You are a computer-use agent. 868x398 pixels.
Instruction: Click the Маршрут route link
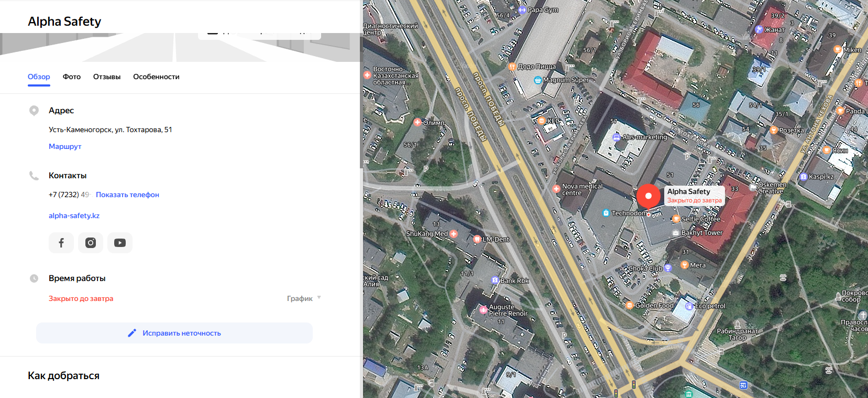[x=65, y=146]
